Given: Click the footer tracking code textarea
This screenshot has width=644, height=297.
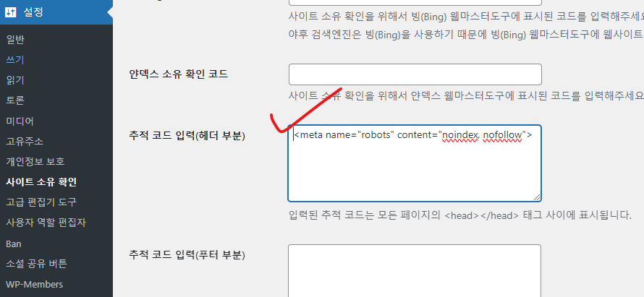Looking at the screenshot, I should point(415,271).
